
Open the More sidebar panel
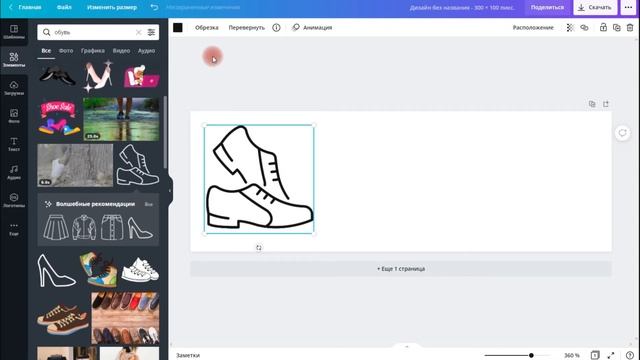(x=14, y=229)
